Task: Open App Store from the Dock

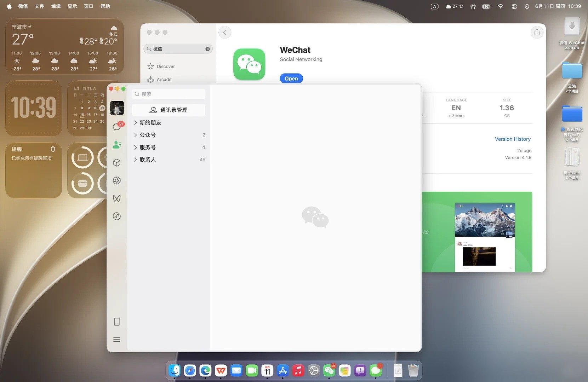Action: click(x=283, y=370)
